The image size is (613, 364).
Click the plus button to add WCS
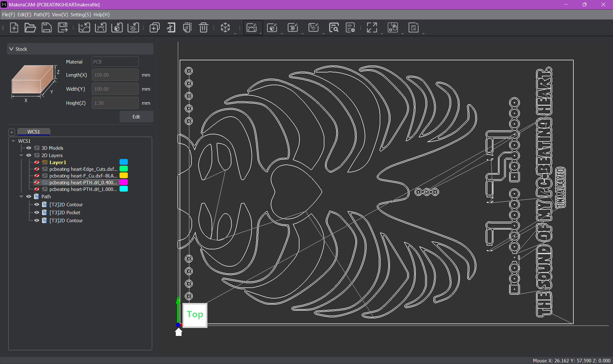click(12, 132)
